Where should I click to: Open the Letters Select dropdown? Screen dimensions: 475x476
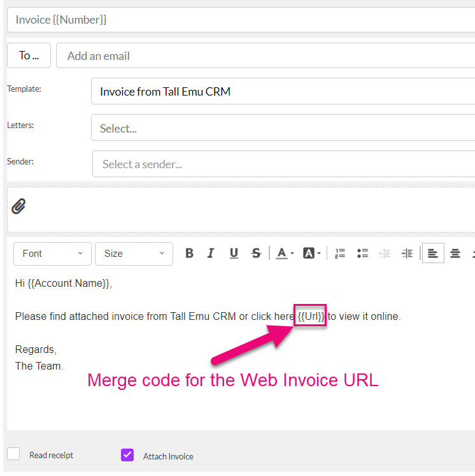point(283,127)
